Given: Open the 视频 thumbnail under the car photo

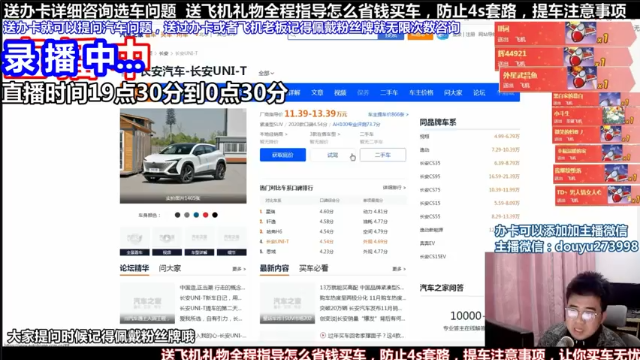Looking at the screenshot, I should pyautogui.click(x=167, y=241).
